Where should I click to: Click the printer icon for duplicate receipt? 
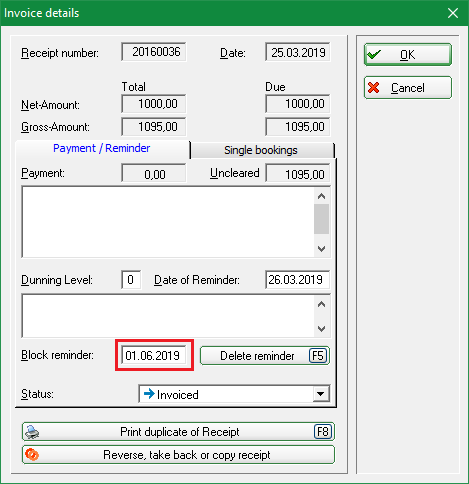click(x=32, y=432)
